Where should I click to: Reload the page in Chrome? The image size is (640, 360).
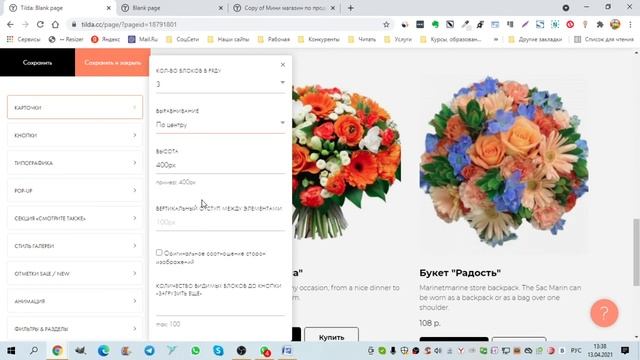pyautogui.click(x=40, y=24)
